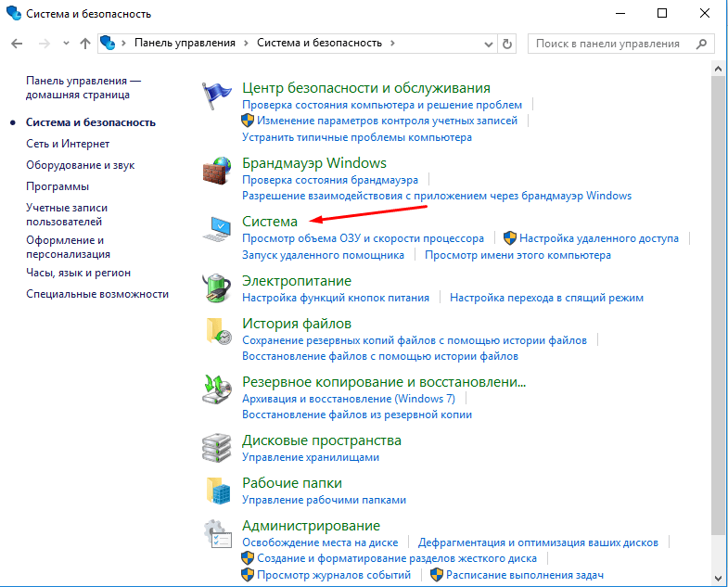Click the File History folder clock icon

[218, 331]
